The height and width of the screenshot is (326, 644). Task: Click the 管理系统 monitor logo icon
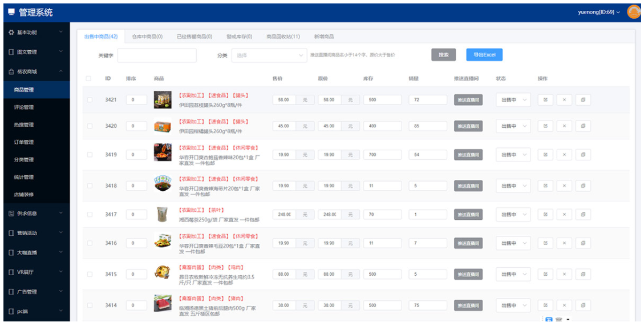point(11,13)
